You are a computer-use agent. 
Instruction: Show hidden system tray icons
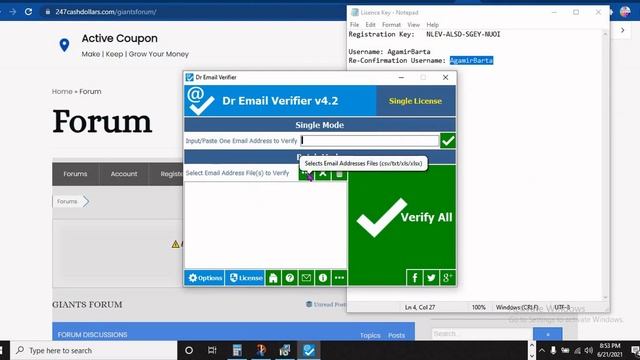(542, 350)
